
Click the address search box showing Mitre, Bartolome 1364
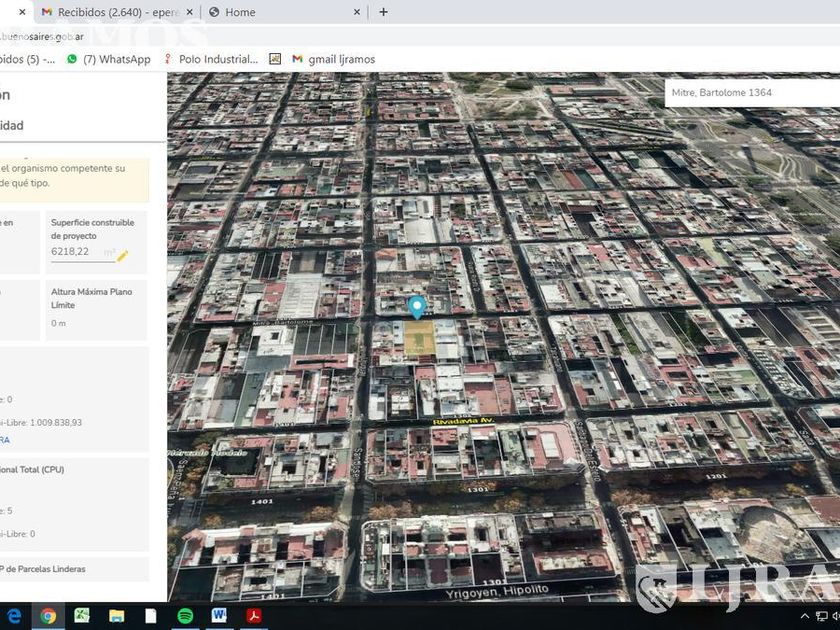pos(750,93)
